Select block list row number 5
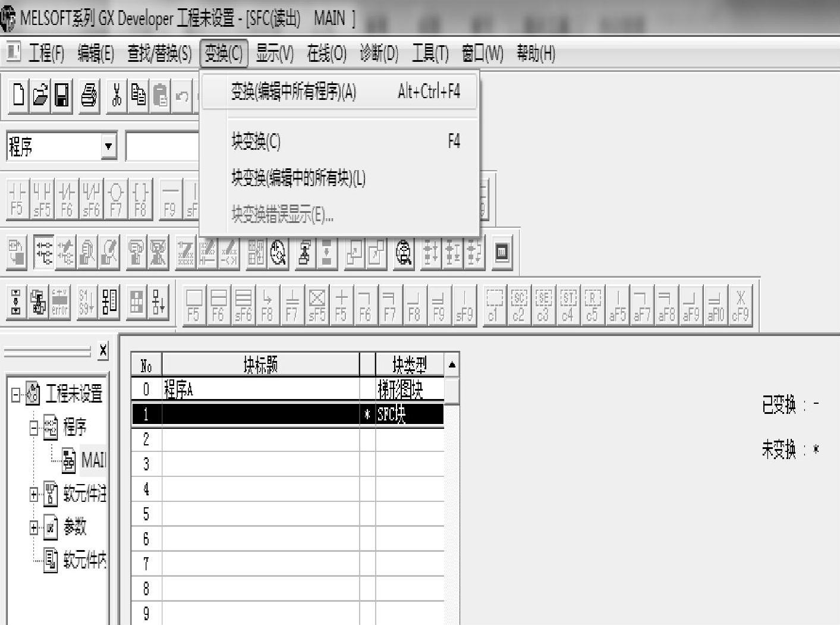840x625 pixels. [146, 514]
